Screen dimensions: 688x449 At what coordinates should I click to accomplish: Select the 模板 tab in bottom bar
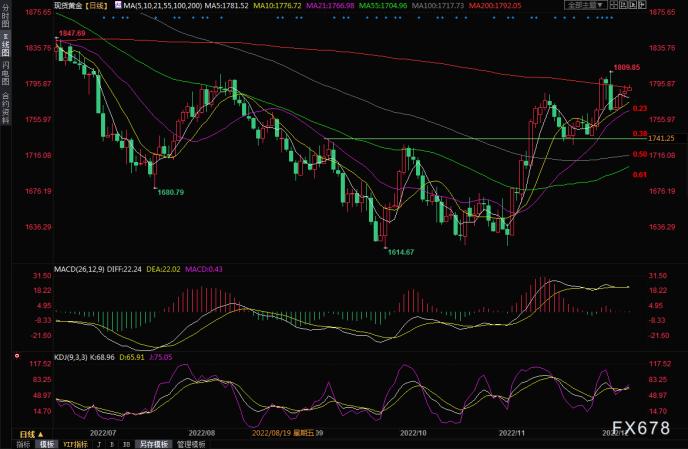pyautogui.click(x=46, y=444)
